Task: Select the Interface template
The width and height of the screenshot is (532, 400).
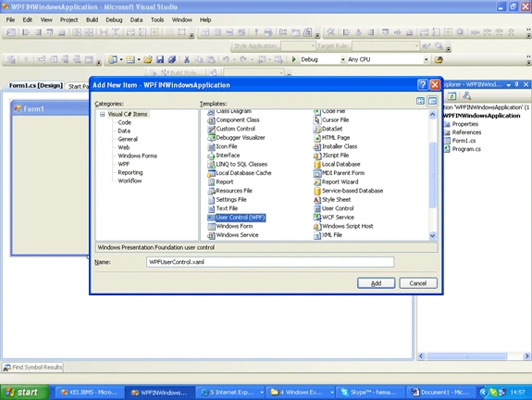Action: coord(224,156)
